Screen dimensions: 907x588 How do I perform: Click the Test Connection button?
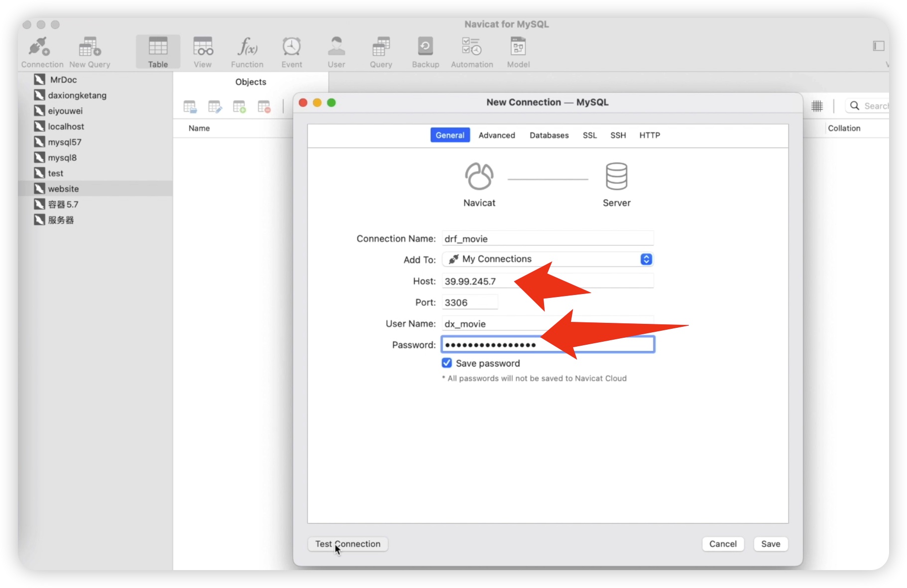click(348, 544)
